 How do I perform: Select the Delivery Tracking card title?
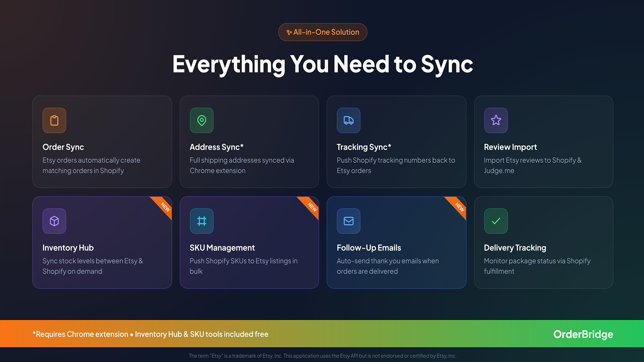pos(515,248)
